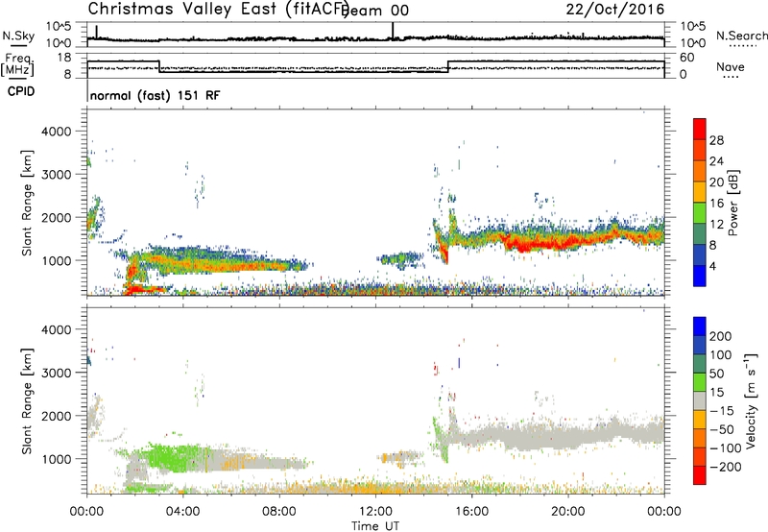The image size is (768, 532).
Task: Click the 'normal (fast) 151 RF' mode text
Action: point(155,95)
